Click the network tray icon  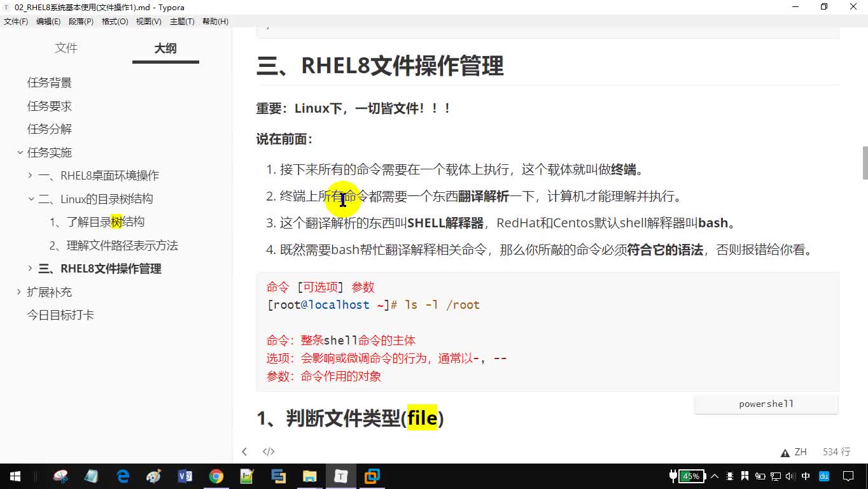click(x=775, y=476)
